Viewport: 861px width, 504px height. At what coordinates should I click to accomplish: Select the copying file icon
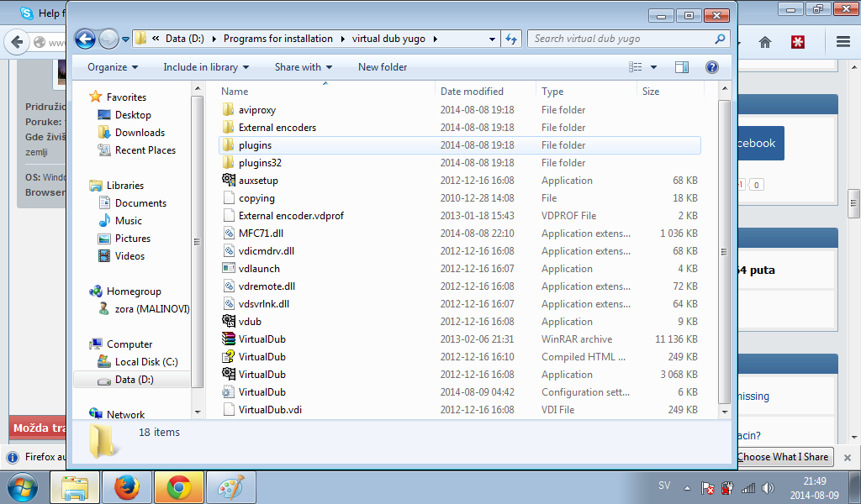229,197
